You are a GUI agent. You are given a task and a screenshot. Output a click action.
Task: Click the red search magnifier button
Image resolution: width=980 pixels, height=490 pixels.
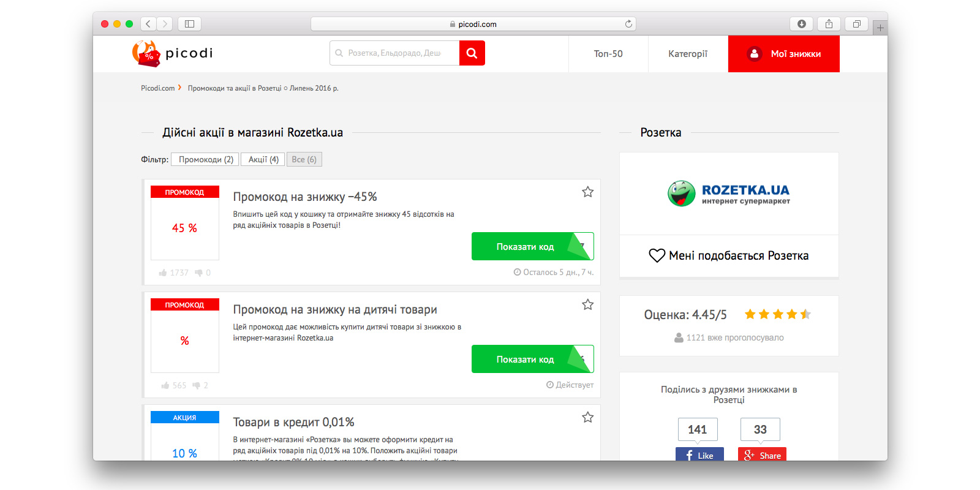(x=472, y=53)
